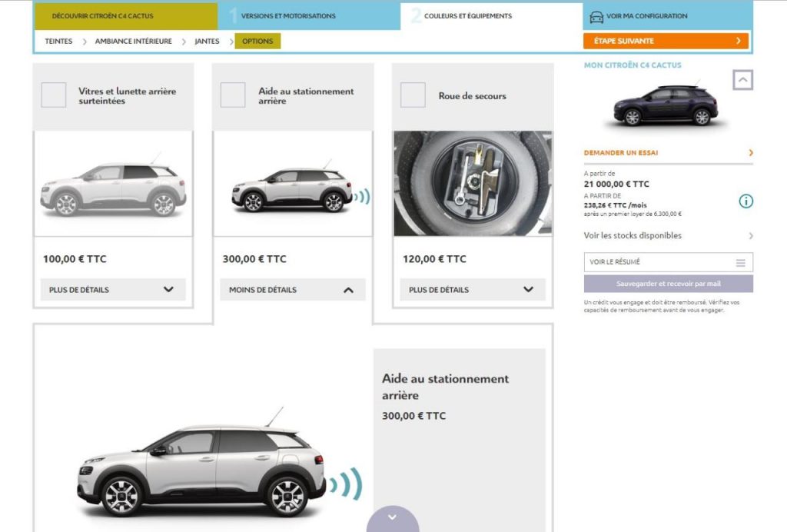Click the dark C4 Cactus preview image
The image size is (787, 532).
pyautogui.click(x=666, y=105)
